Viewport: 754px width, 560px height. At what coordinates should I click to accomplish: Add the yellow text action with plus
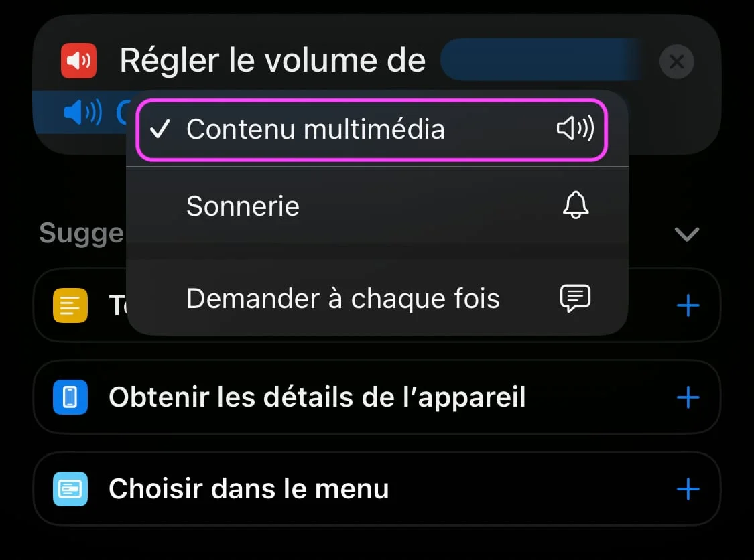[x=688, y=305]
